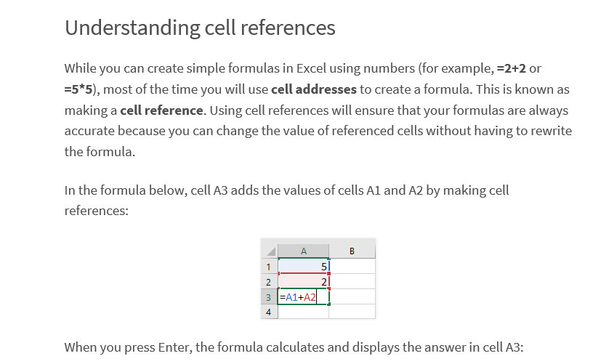
Task: Click the select-all corner triangle in spreadsheet
Action: 270,251
